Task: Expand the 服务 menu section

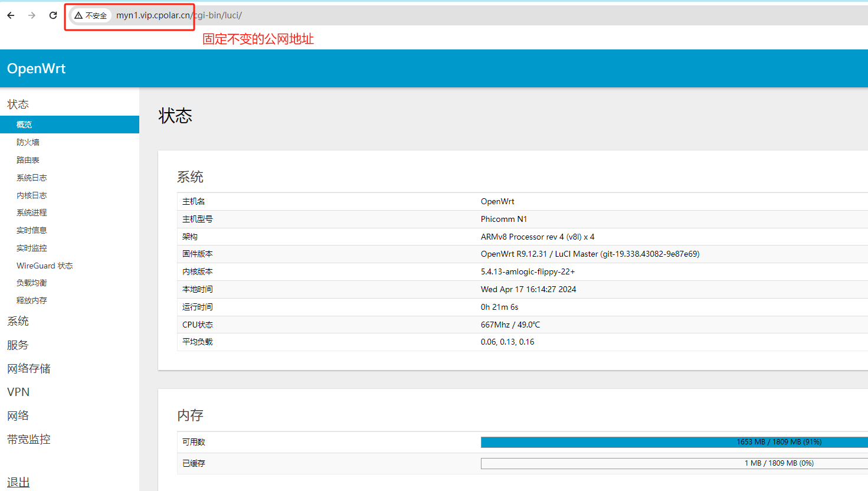Action: coord(18,345)
